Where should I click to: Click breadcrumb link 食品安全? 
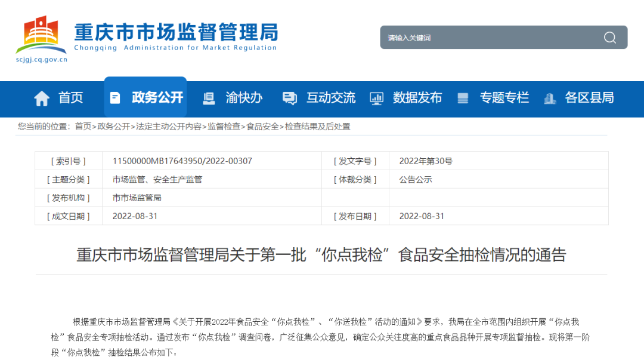pos(262,127)
